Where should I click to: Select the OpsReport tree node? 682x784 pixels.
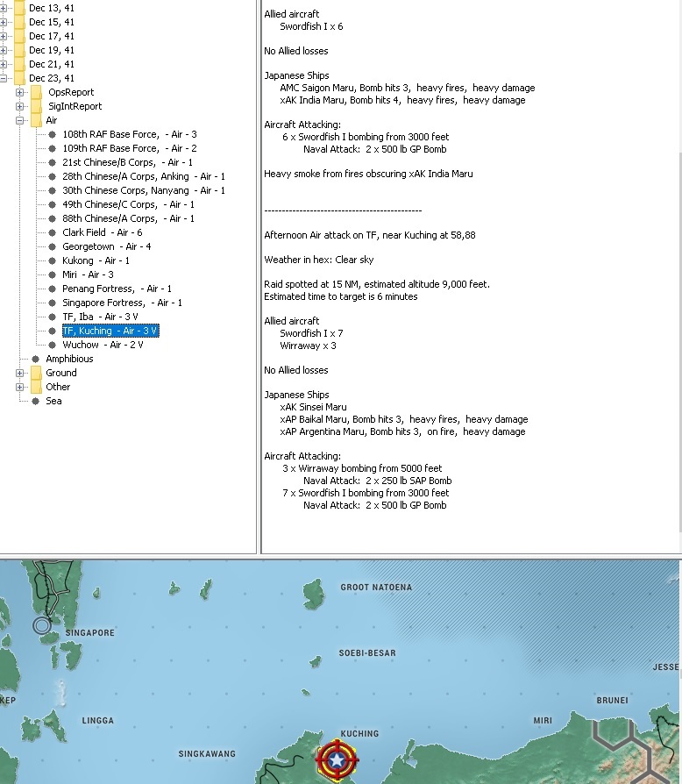click(71, 92)
